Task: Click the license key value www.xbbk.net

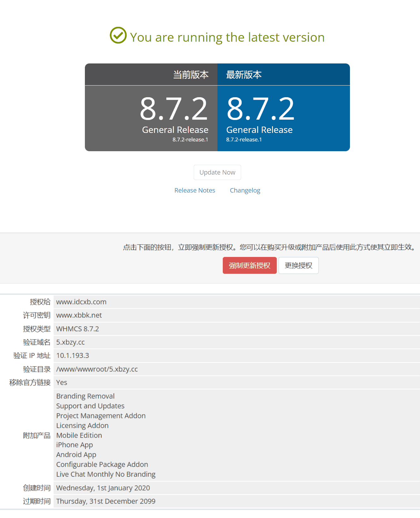Action: coord(79,315)
